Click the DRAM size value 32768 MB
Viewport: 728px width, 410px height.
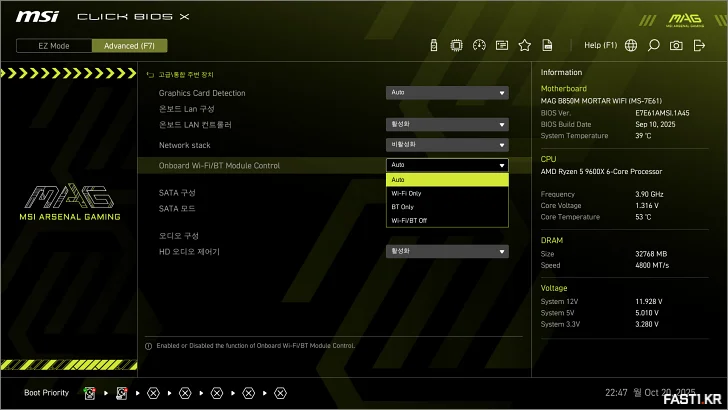point(651,254)
